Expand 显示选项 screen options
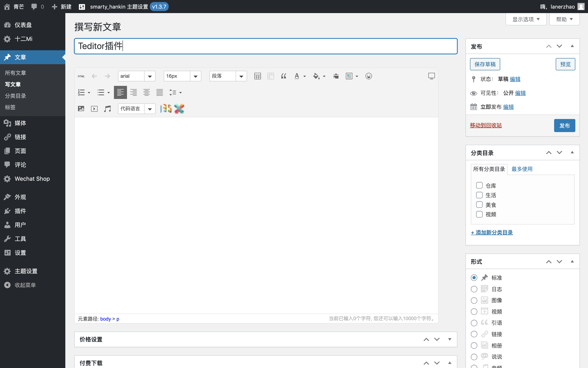The width and height of the screenshot is (588, 368). tap(526, 19)
